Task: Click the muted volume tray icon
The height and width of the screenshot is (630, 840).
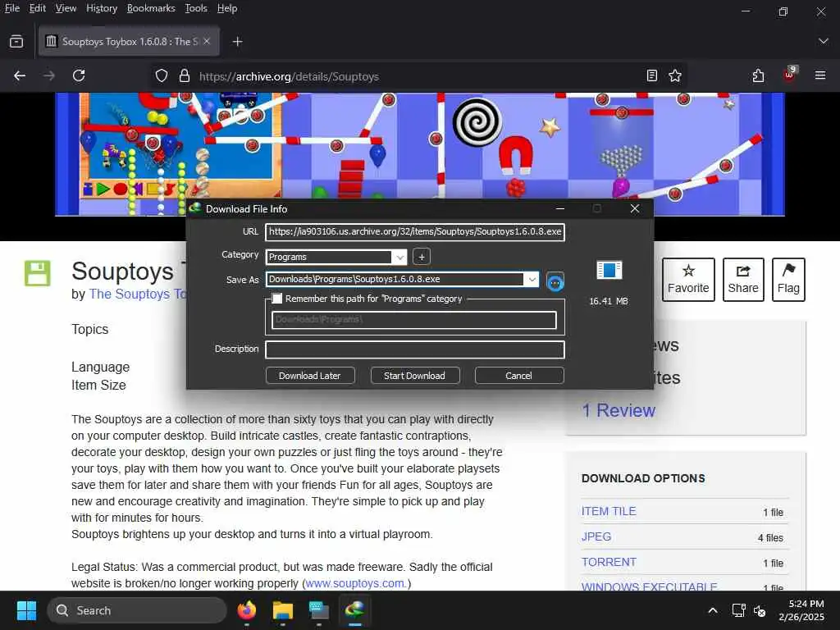Action: 759,610
